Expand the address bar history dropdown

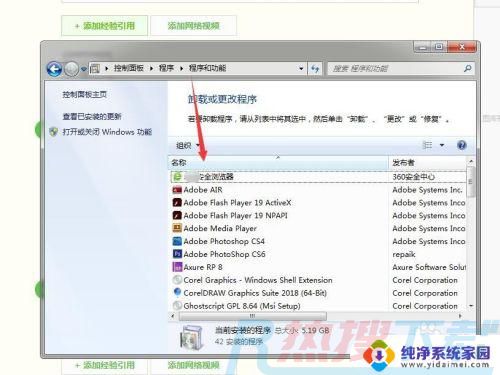pyautogui.click(x=301, y=69)
